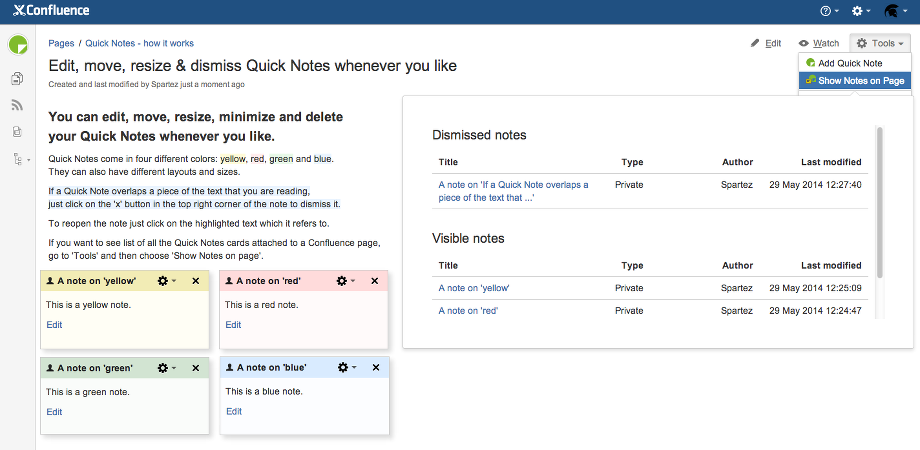The height and width of the screenshot is (450, 920).
Task: Expand the page tree sidebar icon
Action: tap(18, 159)
